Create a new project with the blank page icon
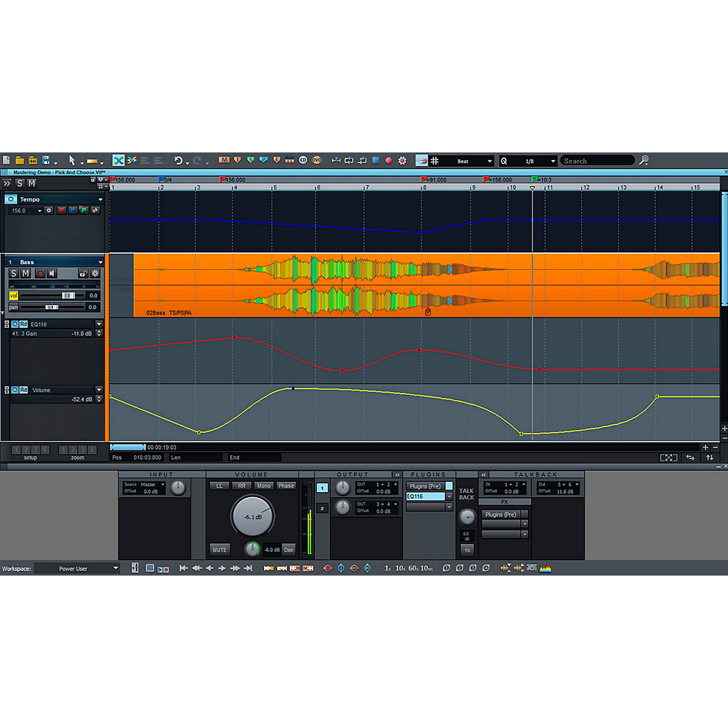The image size is (728, 728). (x=6, y=160)
